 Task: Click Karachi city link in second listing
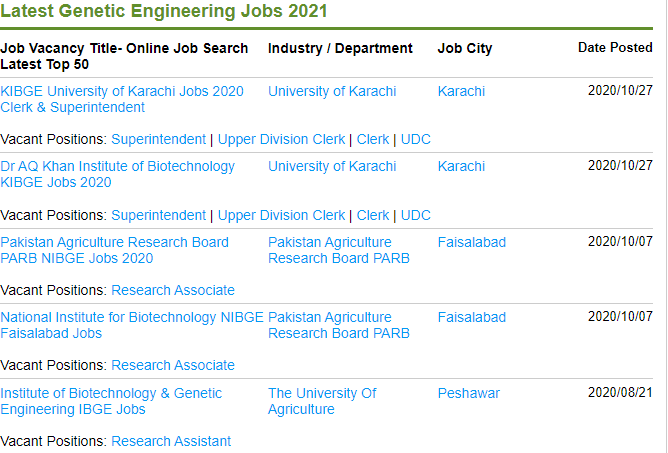[x=461, y=166]
